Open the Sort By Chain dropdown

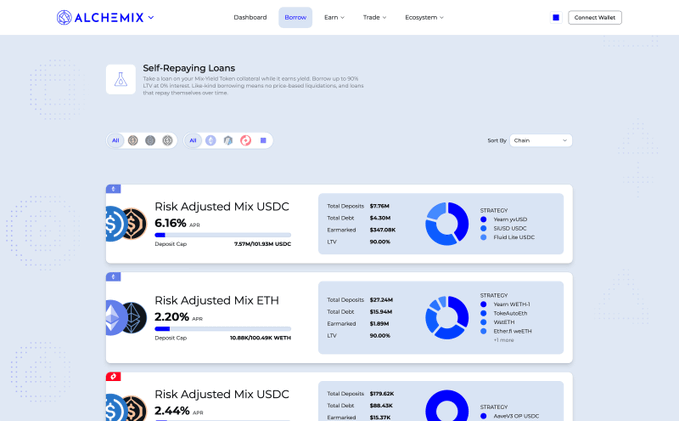541,140
